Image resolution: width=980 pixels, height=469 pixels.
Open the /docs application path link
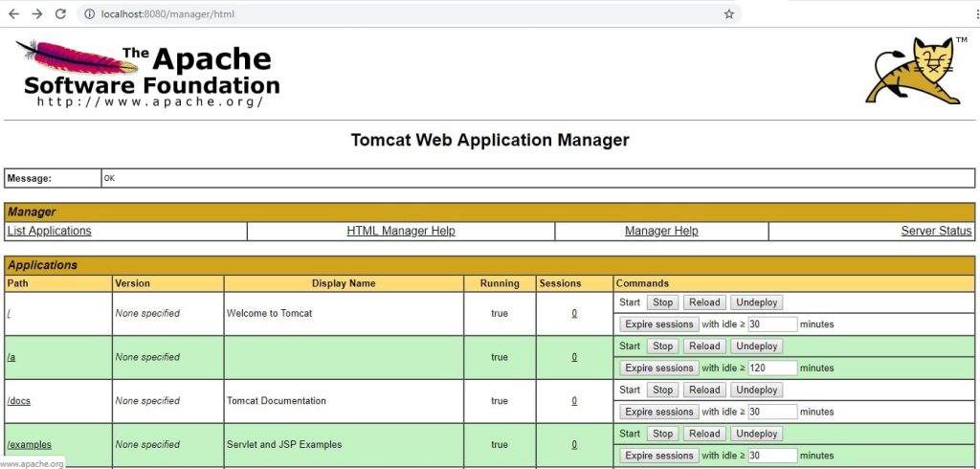[19, 401]
